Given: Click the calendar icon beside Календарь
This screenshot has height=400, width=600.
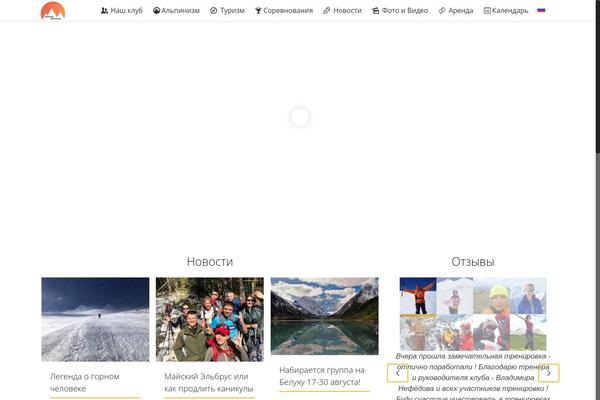Looking at the screenshot, I should [x=487, y=11].
